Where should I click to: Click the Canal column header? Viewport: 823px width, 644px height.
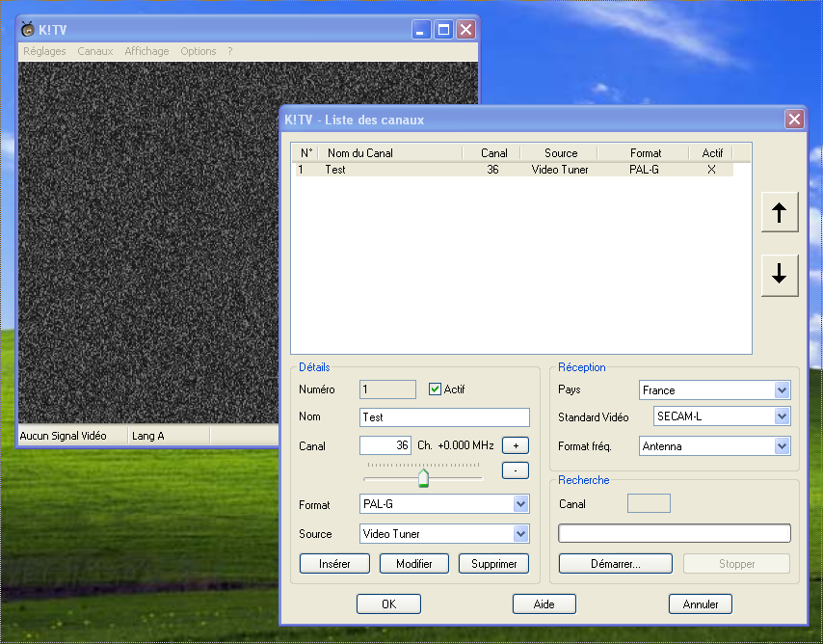pos(491,153)
